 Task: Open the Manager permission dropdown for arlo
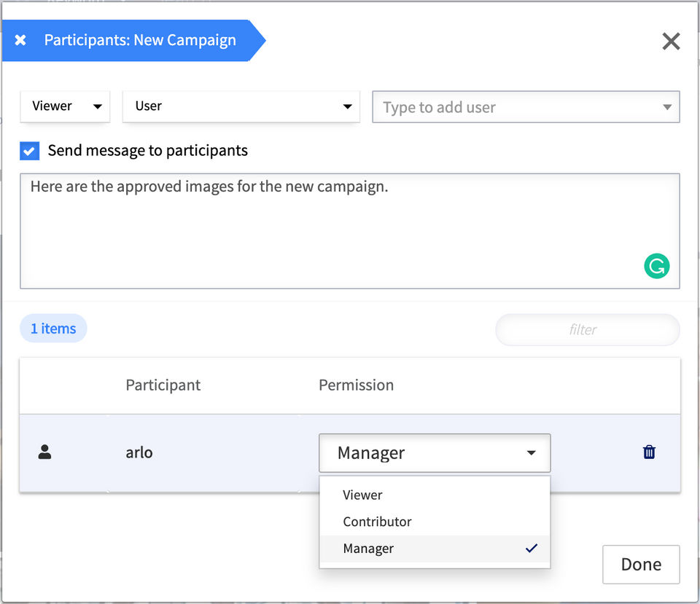pyautogui.click(x=435, y=453)
